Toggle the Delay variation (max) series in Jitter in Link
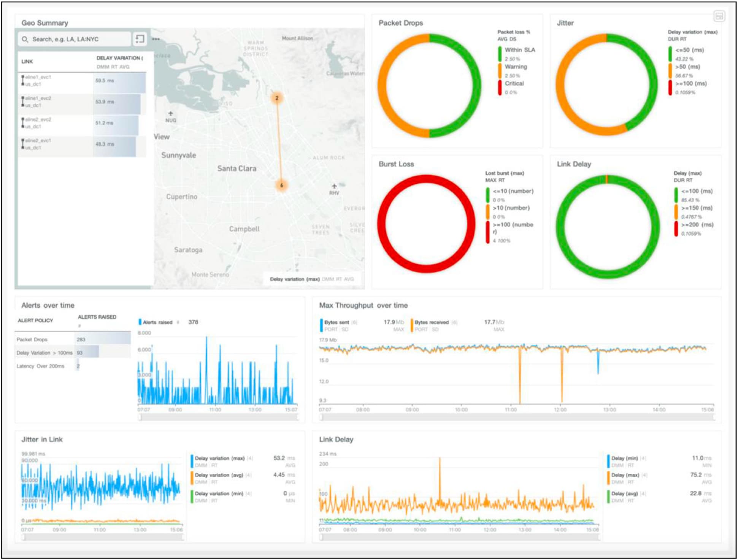Viewport: 738px width, 560px height. click(219, 458)
